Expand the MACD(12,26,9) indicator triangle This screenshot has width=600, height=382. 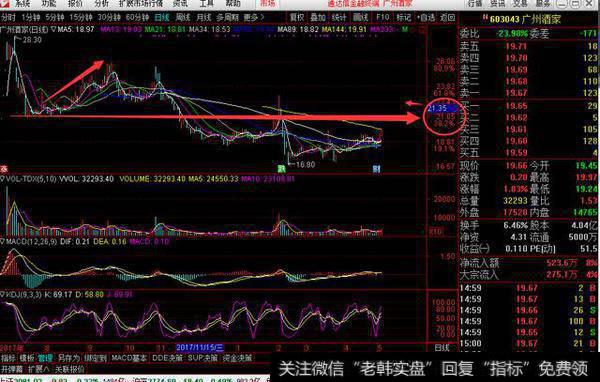(2, 242)
